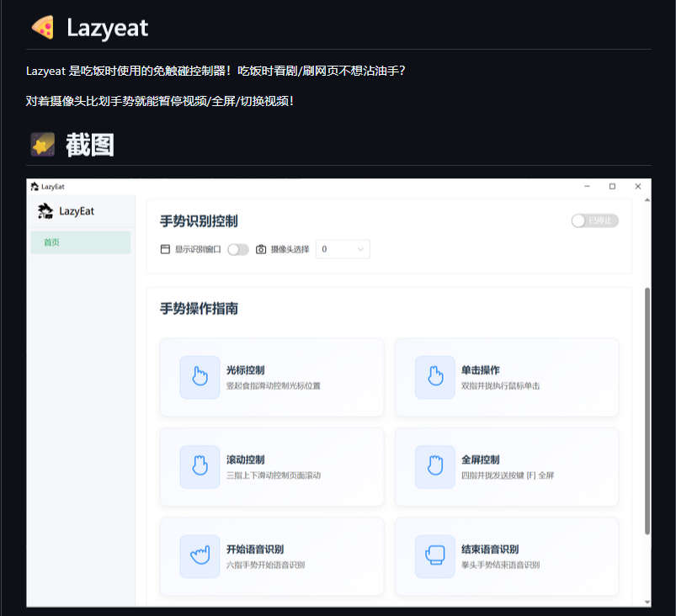Click the 结束语音识别 fist icon

pyautogui.click(x=435, y=556)
